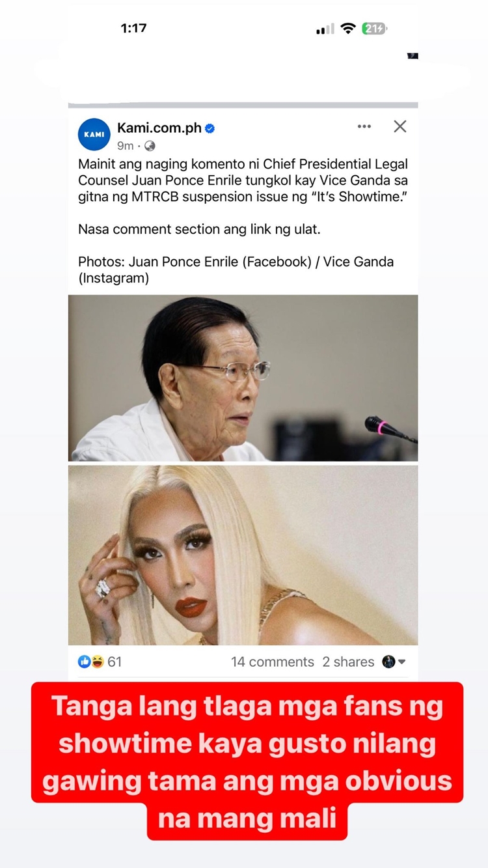The width and height of the screenshot is (488, 868).
Task: Dismiss the post with the X icon
Action: pos(400,126)
